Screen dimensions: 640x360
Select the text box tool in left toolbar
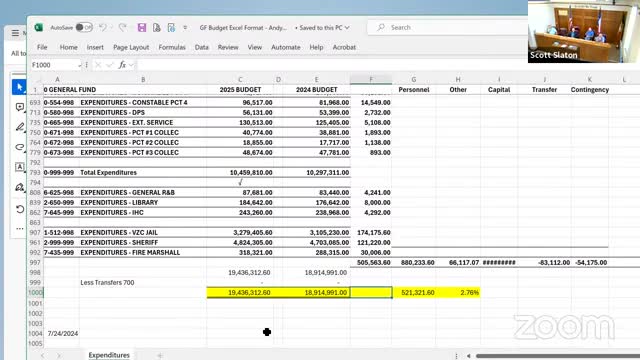[19, 167]
